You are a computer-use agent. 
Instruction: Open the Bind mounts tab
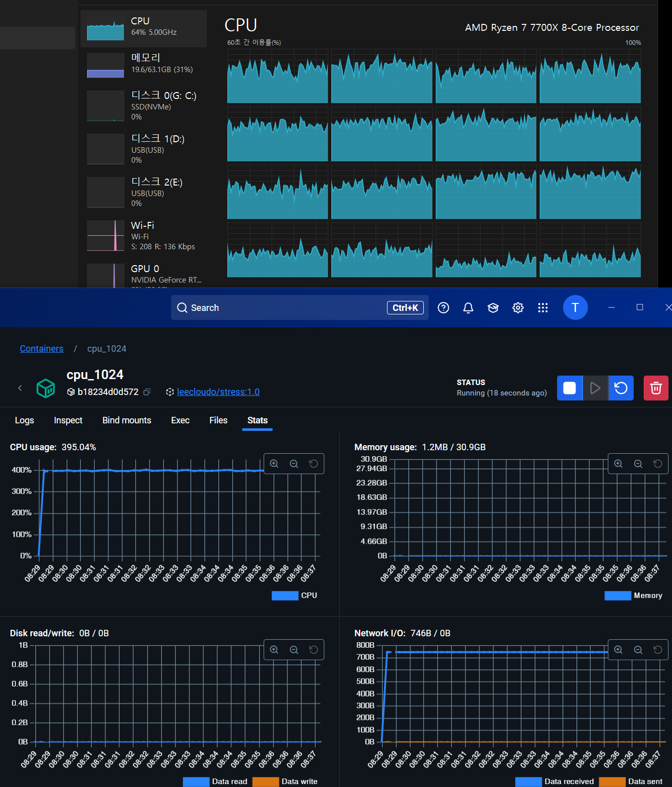pos(127,420)
